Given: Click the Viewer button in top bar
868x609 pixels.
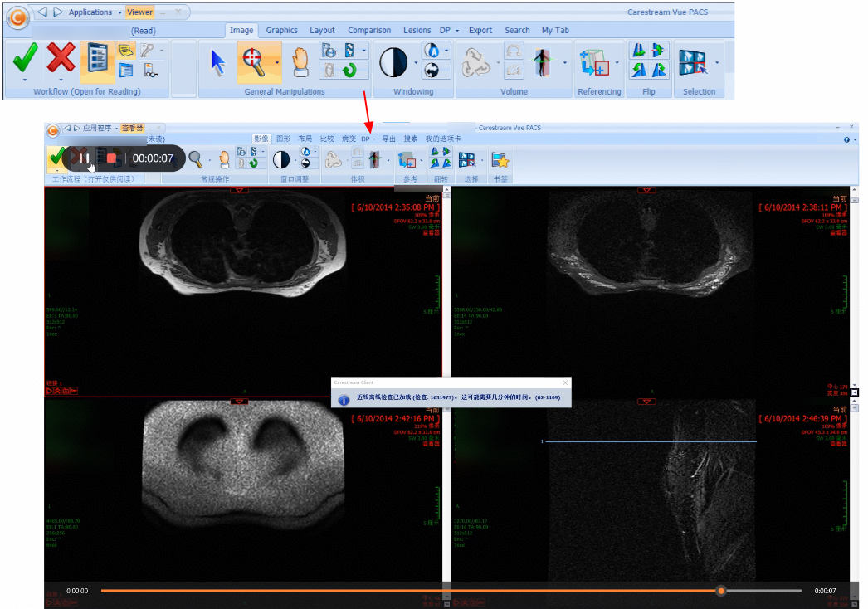Looking at the screenshot, I should pyautogui.click(x=139, y=12).
